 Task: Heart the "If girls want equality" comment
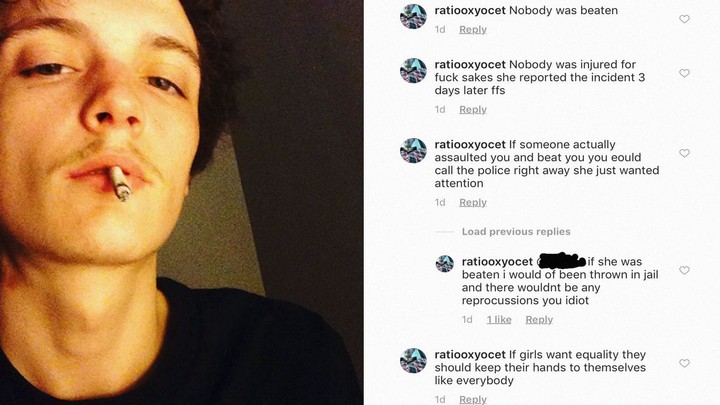(684, 363)
